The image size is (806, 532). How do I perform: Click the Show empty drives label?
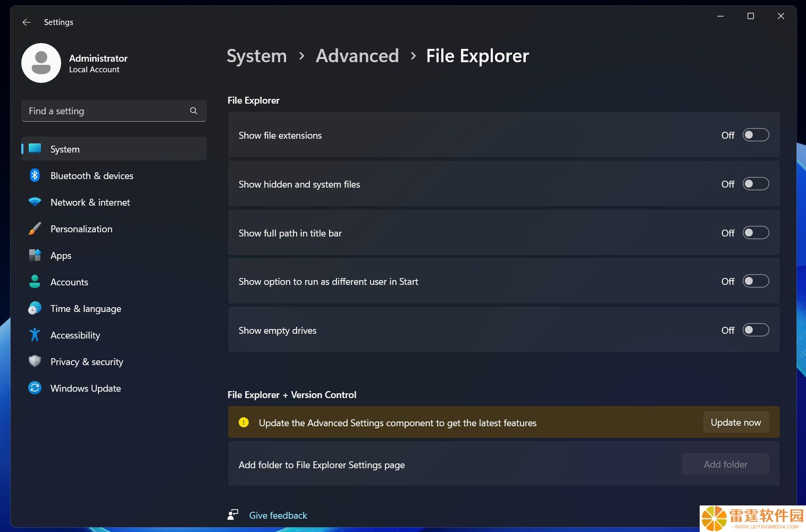[278, 330]
